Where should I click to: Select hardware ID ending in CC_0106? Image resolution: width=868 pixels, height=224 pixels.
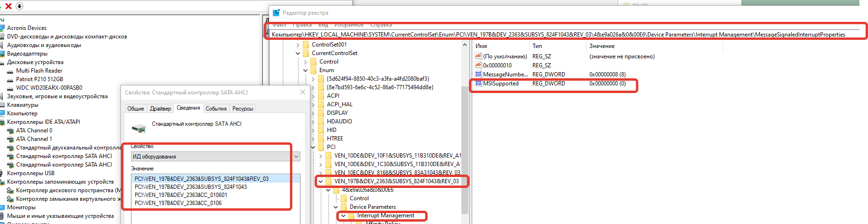click(x=178, y=203)
